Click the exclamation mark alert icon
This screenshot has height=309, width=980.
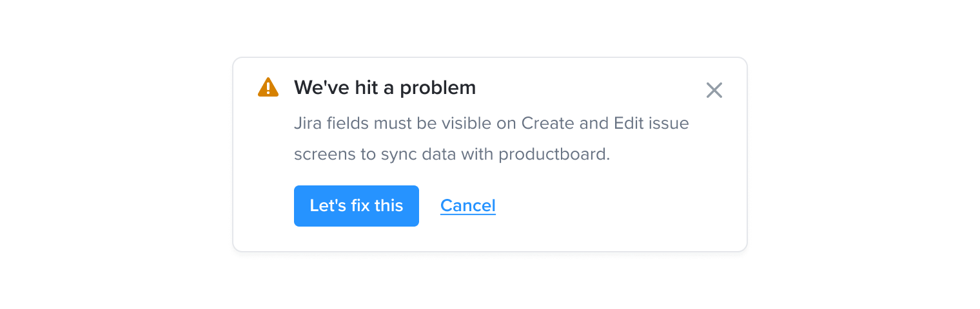coord(268,87)
